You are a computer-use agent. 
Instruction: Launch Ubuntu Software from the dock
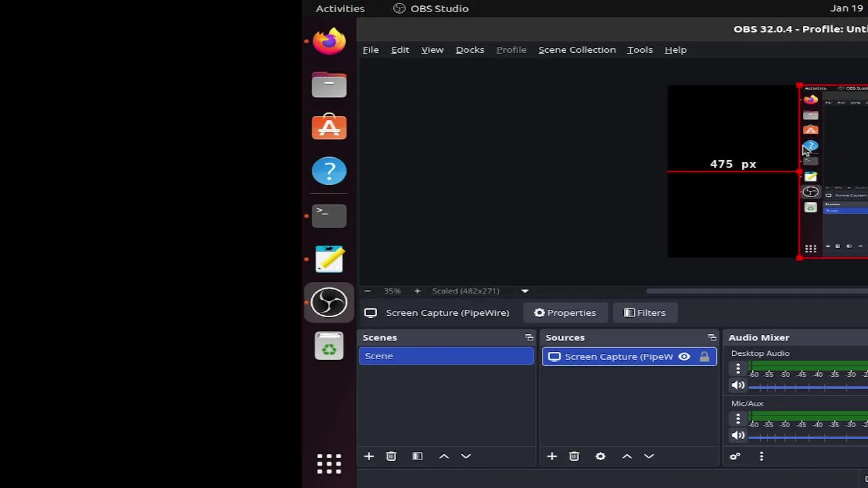329,127
